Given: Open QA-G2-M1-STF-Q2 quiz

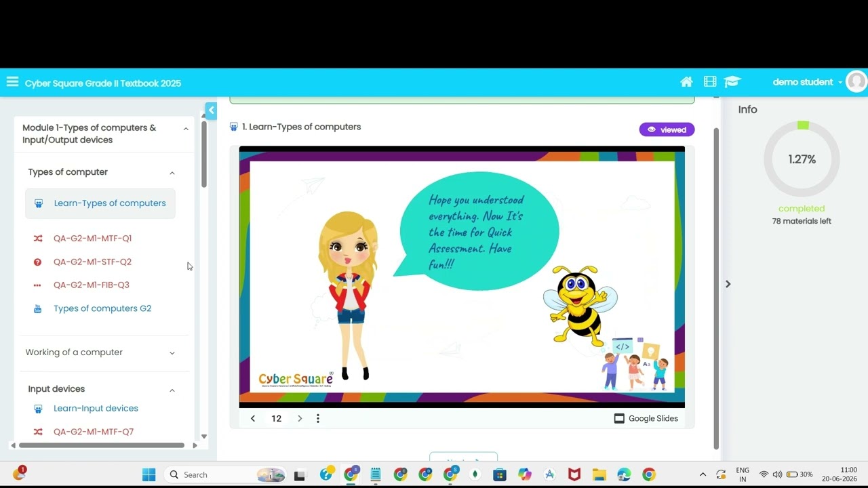Looking at the screenshot, I should click(x=92, y=262).
